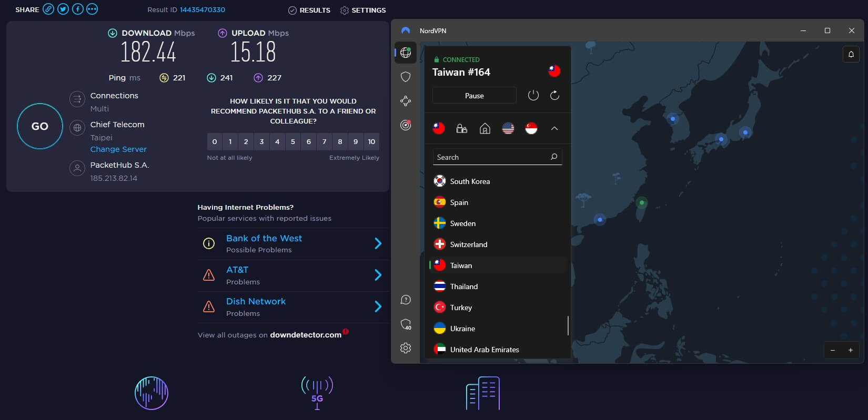Select rating 3 in recommendation scale
Viewport: 868px width, 420px height.
coord(261,142)
